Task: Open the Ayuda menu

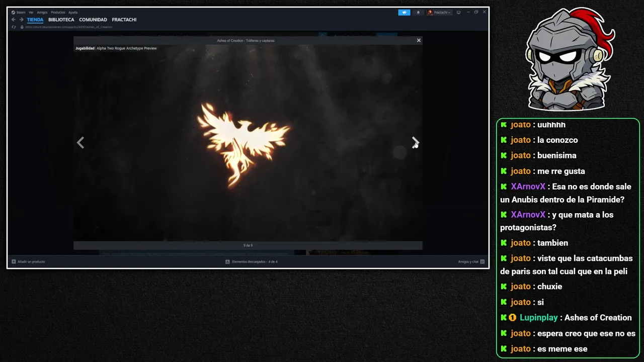Action: pos(73,12)
